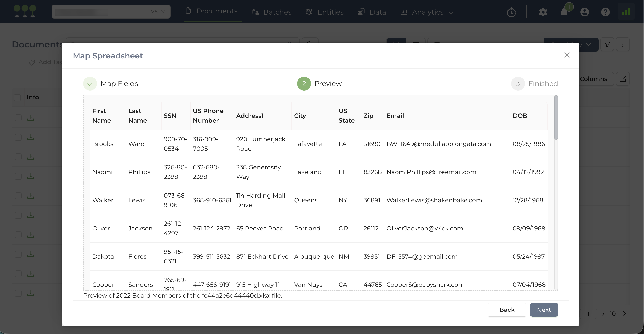Screen dimensions: 644x334
Task: Click the preview table vertical scrollbar
Action: 556,118
